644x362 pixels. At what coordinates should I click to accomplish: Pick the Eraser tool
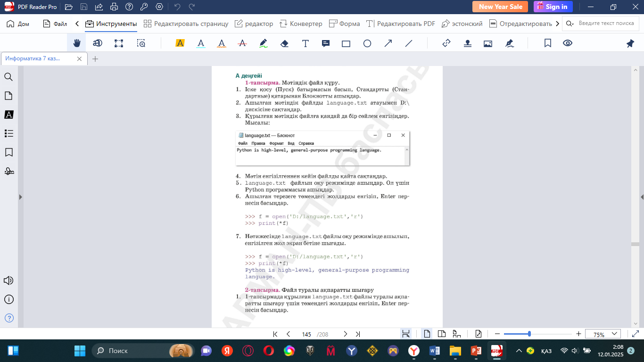pos(284,43)
